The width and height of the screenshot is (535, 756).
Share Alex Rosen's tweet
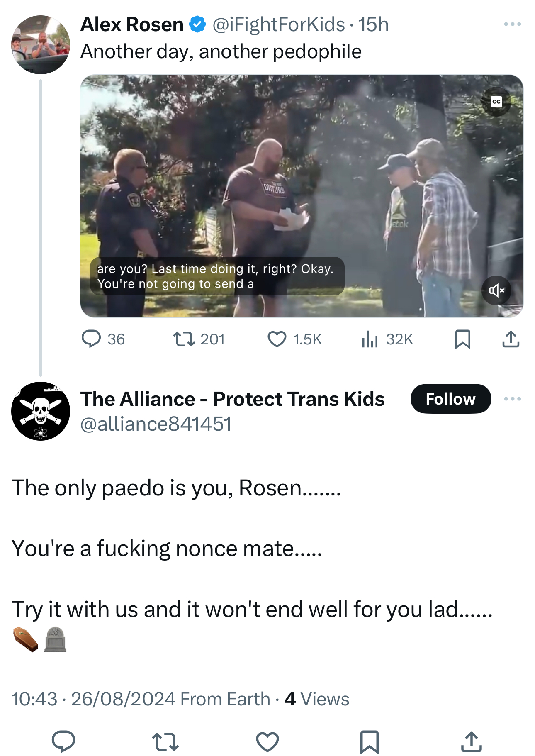(x=511, y=339)
